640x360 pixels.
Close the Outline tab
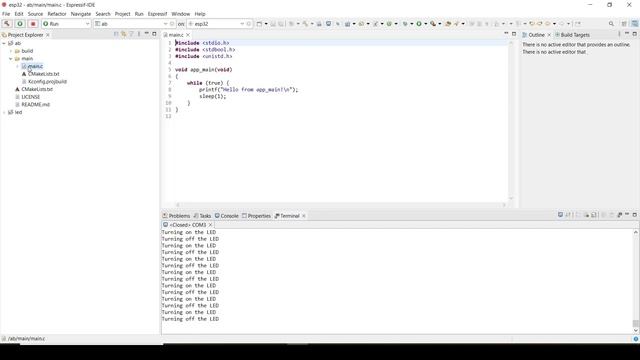pos(549,35)
